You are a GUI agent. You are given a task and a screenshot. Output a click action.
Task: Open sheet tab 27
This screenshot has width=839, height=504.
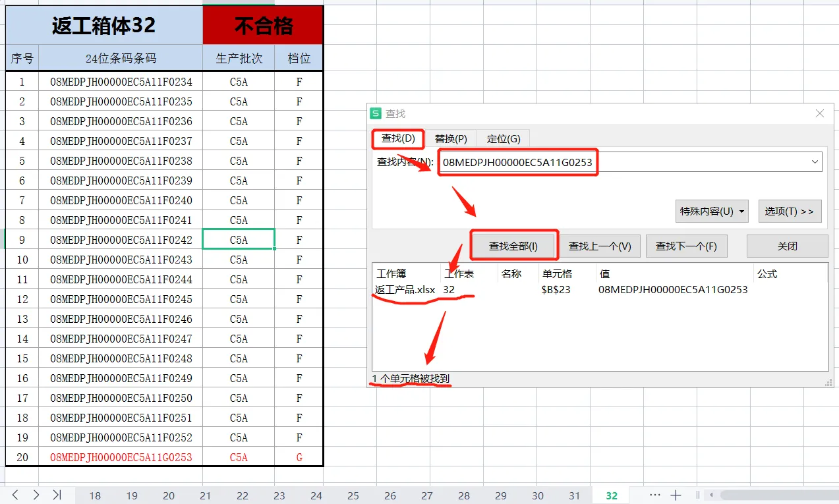(x=427, y=495)
